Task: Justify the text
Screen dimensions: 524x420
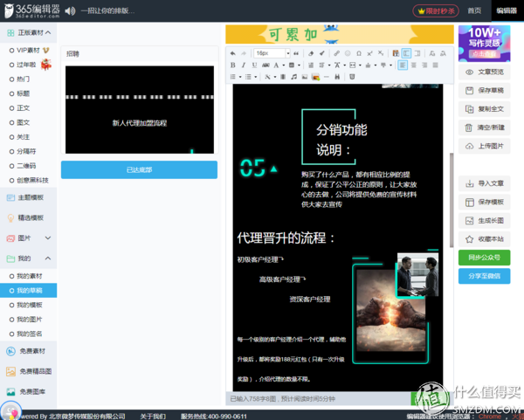Action: tap(436, 65)
